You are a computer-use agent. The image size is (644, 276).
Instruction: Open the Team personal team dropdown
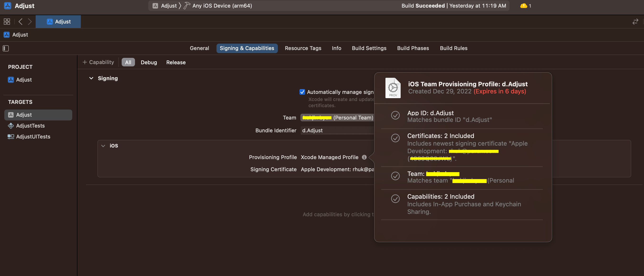tap(337, 118)
